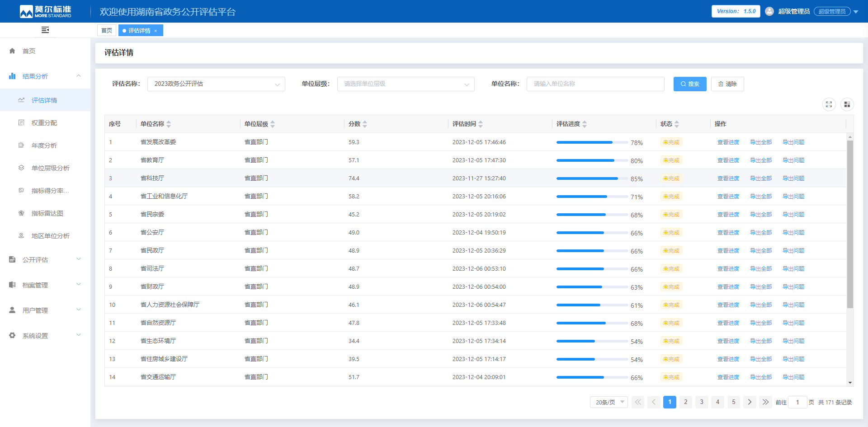Viewport: 868px width, 427px height.
Task: Focus the 单位名称 input field
Action: click(x=595, y=84)
